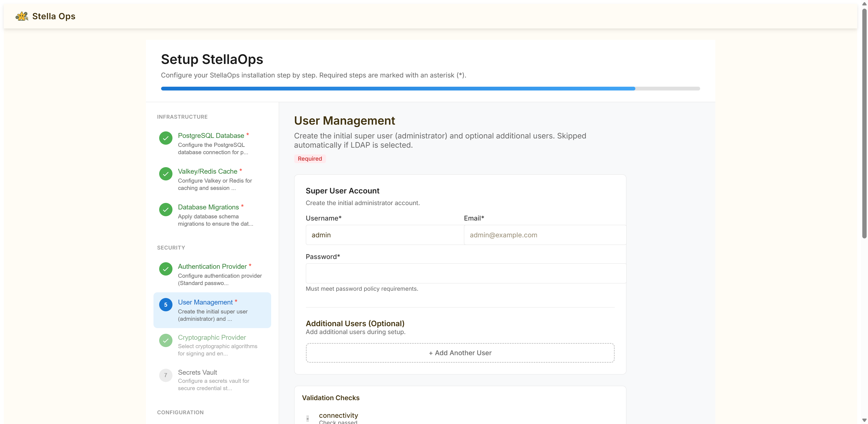The image size is (868, 424).
Task: Go to the Valkey/Redis Cache step
Action: click(x=207, y=171)
